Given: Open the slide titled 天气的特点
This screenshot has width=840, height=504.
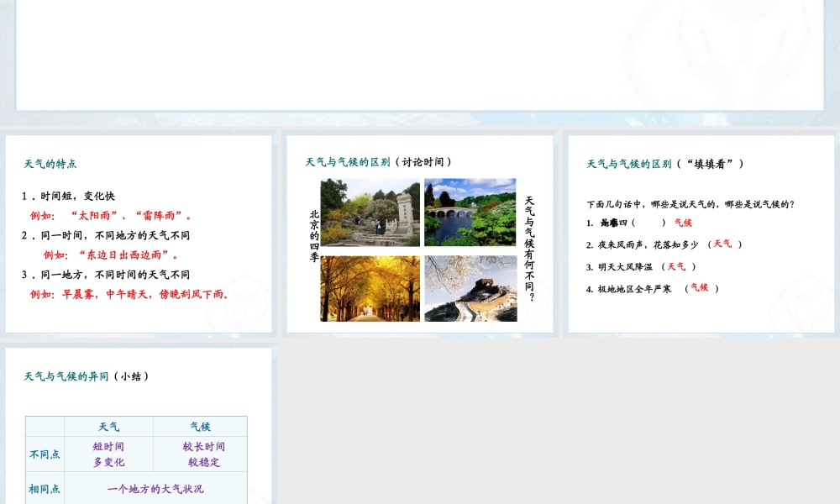Looking at the screenshot, I should (x=139, y=234).
